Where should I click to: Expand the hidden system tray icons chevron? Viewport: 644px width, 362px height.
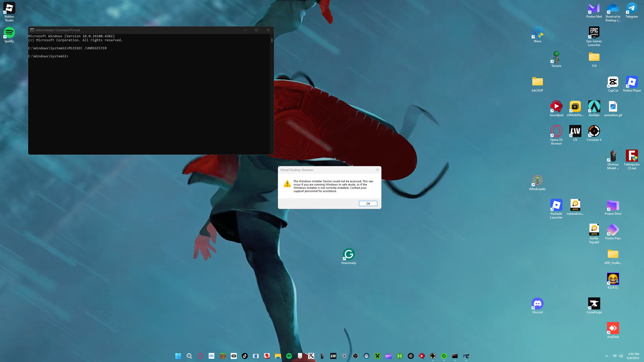pyautogui.click(x=607, y=356)
